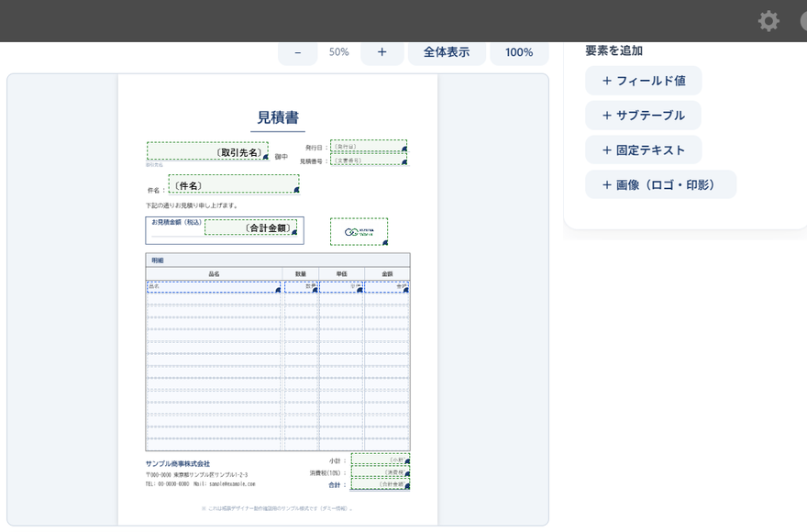Select the 単価 subtable cell field
This screenshot has height=532, width=807.
[341, 287]
